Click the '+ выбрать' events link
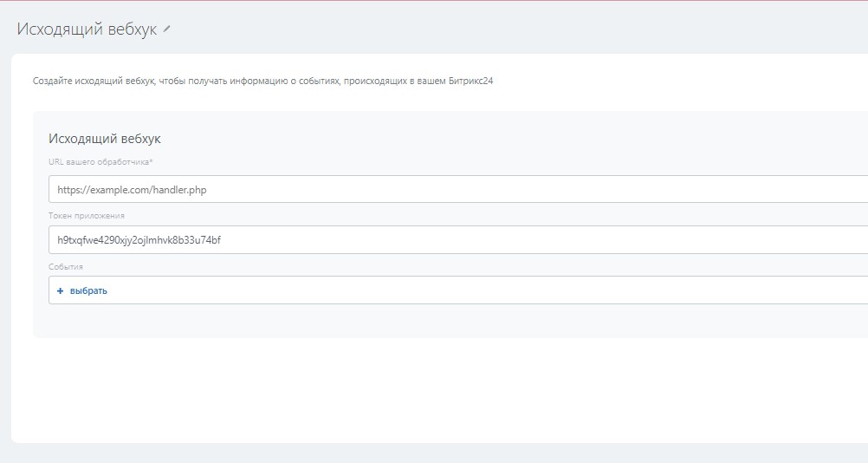Viewport: 868px width, 463px height. coord(82,290)
